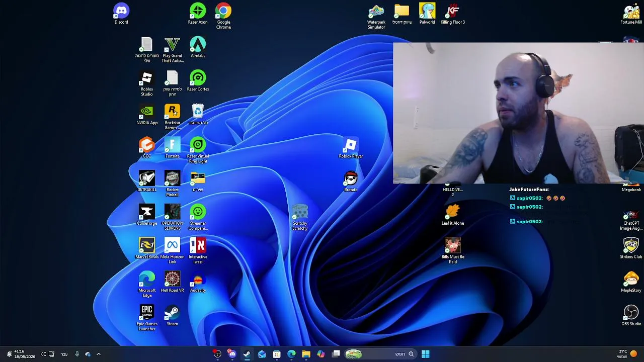Open Outlook from the taskbar
This screenshot has width=644, height=362.
coord(262,354)
